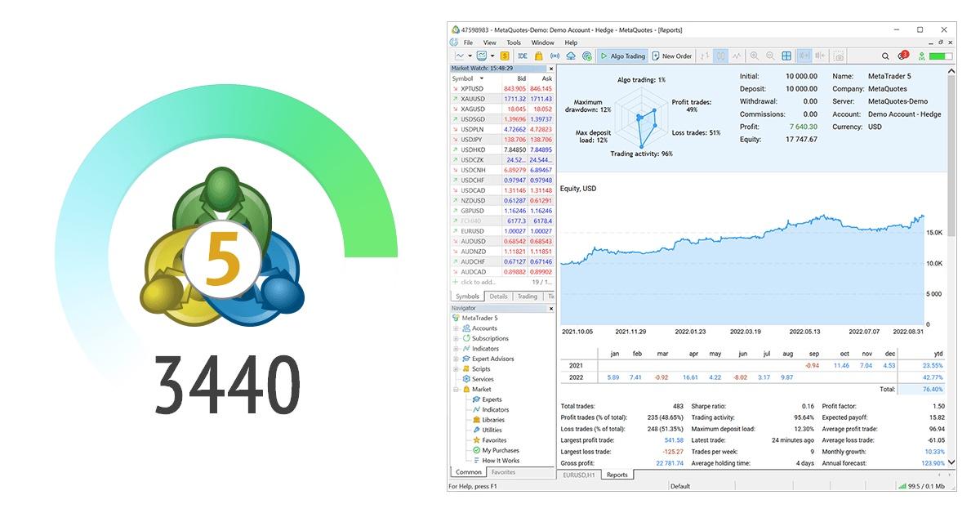Click the search magnifier icon at top right
This screenshot has height=513, width=980.
pyautogui.click(x=885, y=56)
